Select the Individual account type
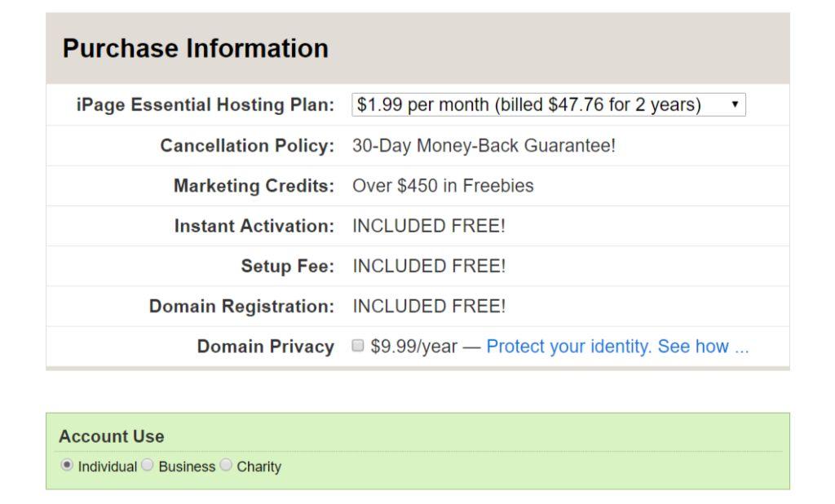Screen dimensions: 835x504 tap(65, 466)
